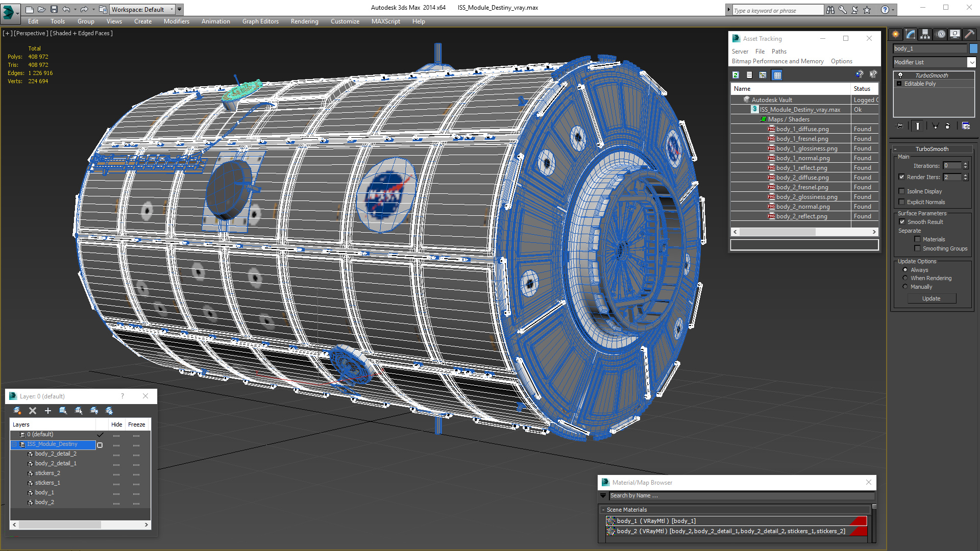Open the Display command panel tab
The height and width of the screenshot is (551, 980).
(954, 34)
